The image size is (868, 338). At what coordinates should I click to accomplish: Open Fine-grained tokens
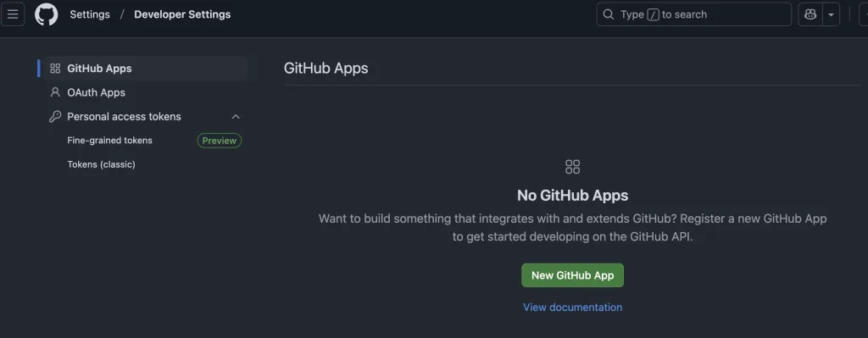pos(109,141)
